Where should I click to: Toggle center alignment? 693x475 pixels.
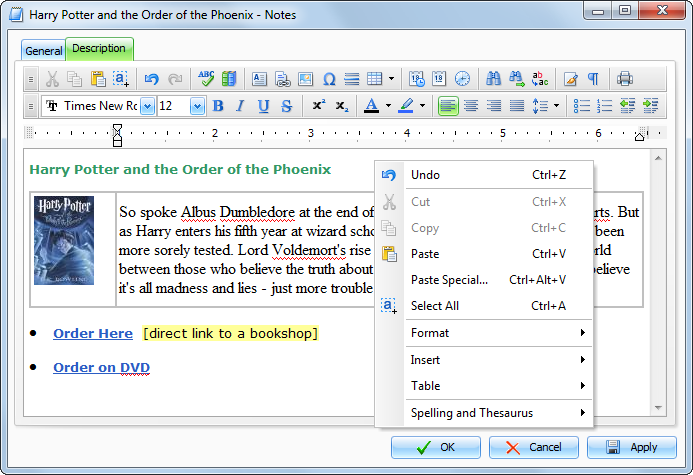tap(471, 106)
